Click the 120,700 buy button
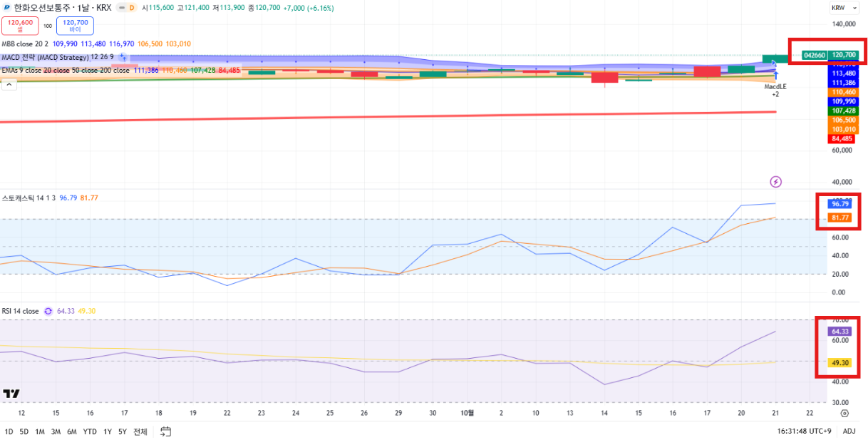 pos(76,26)
